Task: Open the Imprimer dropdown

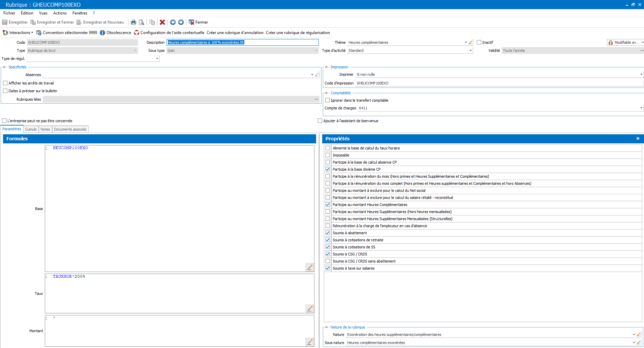Action: [x=641, y=74]
